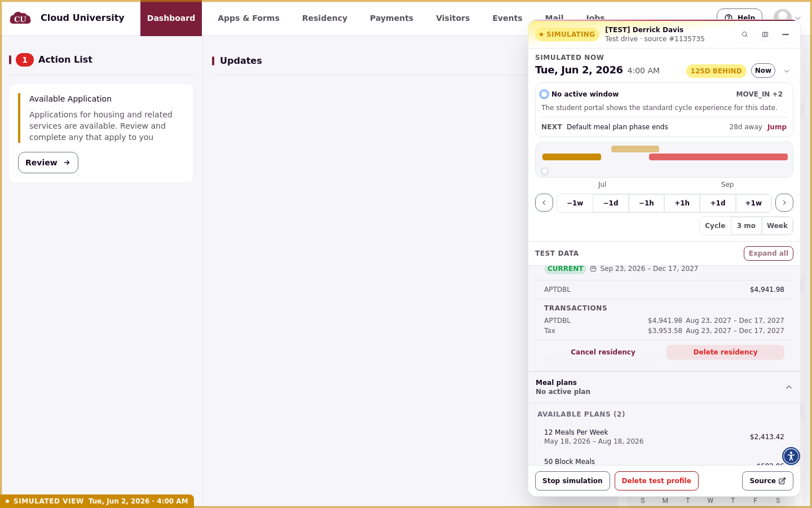Minimize the simulation panel
This screenshot has width=812, height=508.
(785, 34)
